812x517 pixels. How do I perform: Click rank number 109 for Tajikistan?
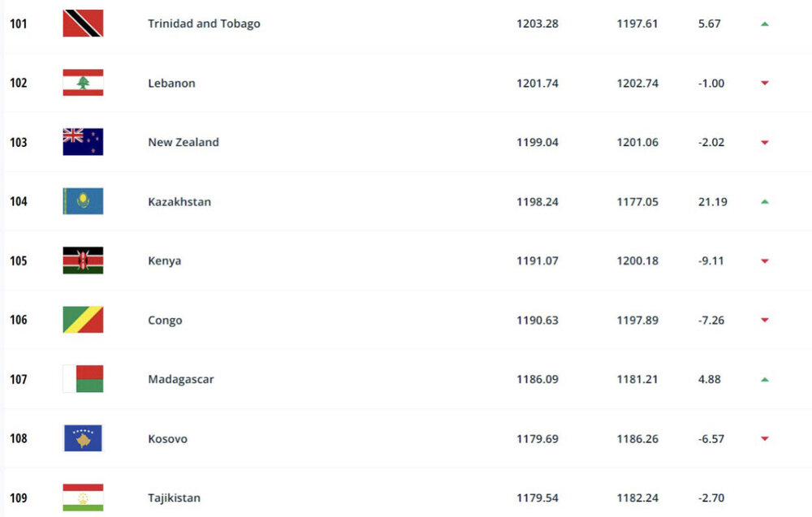point(18,498)
